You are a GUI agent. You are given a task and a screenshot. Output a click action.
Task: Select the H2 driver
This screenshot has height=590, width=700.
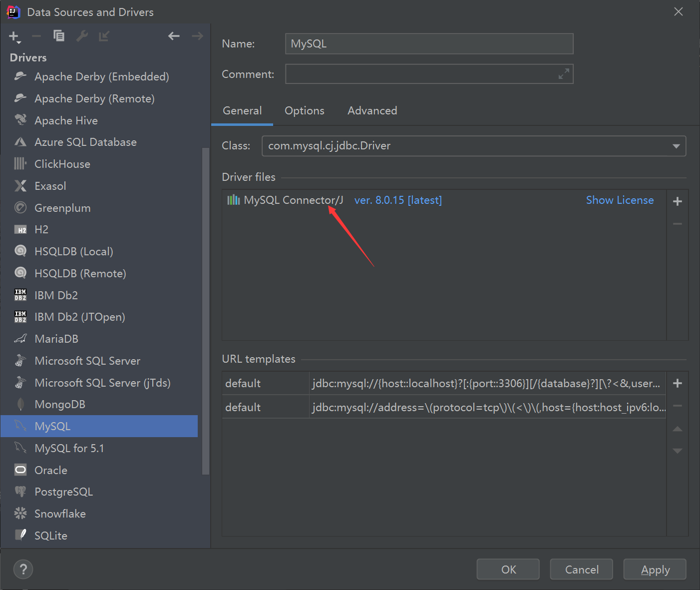[99, 229]
